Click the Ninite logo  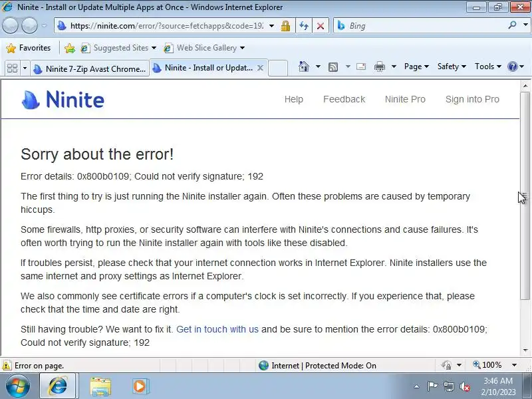click(63, 100)
